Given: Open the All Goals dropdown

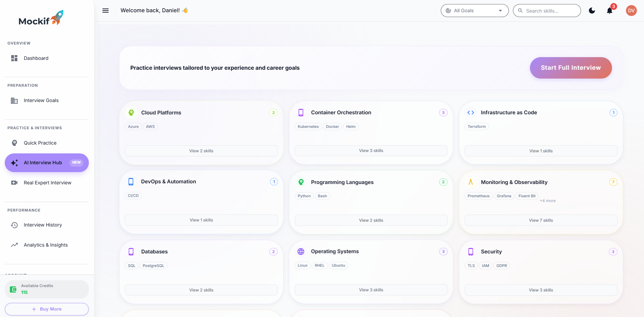Looking at the screenshot, I should [474, 11].
